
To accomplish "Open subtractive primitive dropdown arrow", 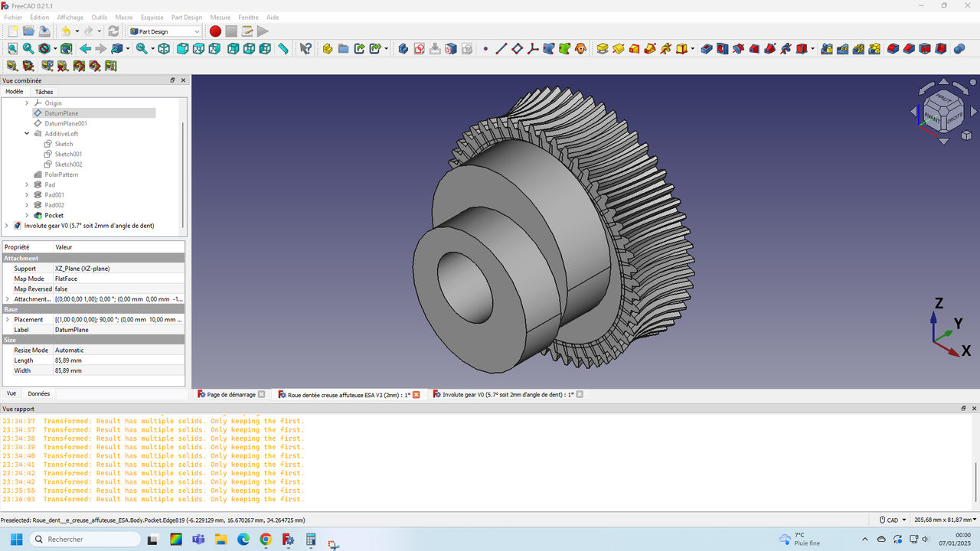I will (813, 49).
